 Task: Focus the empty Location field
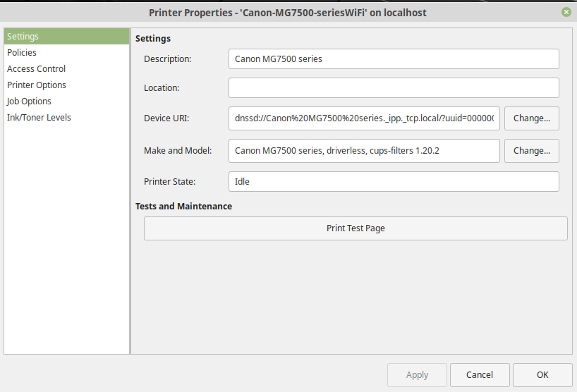[394, 88]
